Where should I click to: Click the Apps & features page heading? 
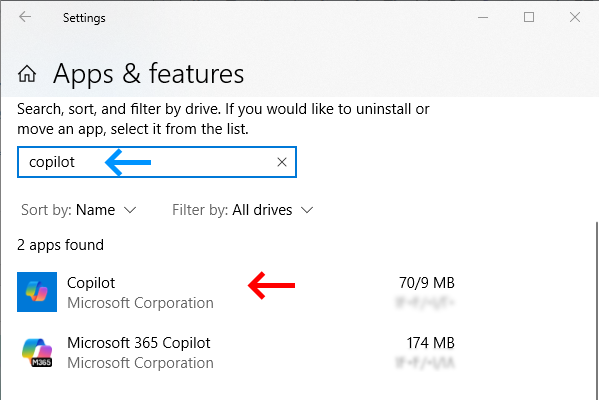[148, 74]
